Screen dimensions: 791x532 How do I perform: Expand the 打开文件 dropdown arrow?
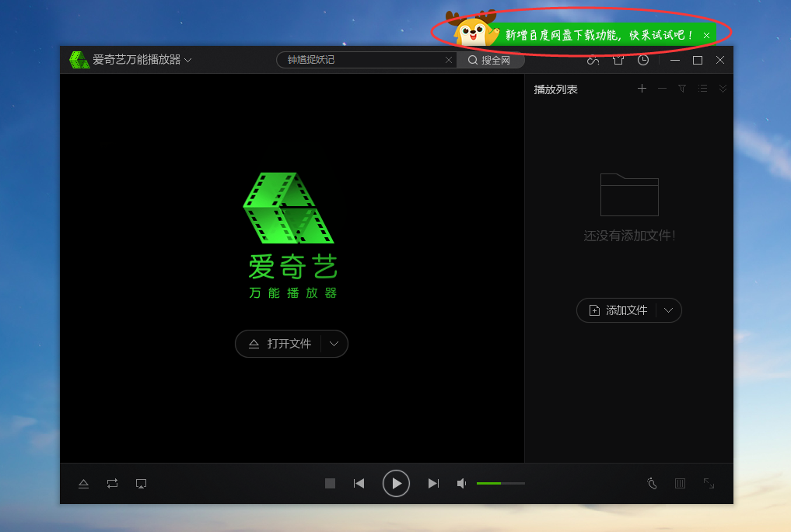(x=334, y=344)
